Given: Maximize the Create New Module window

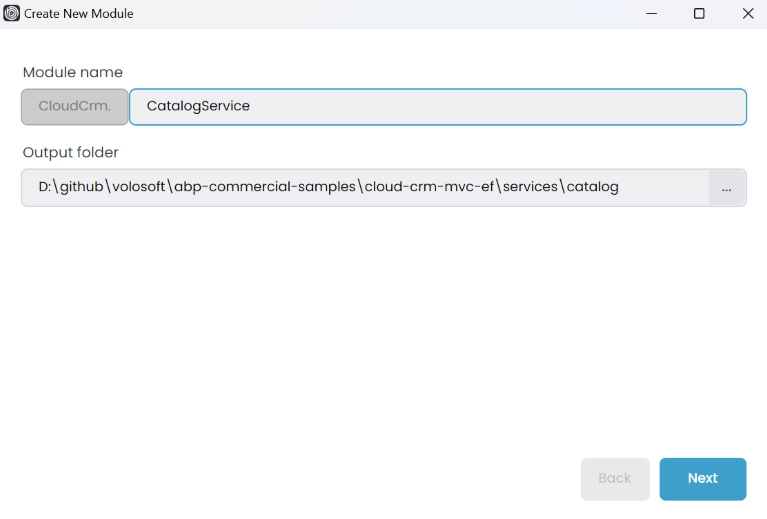Looking at the screenshot, I should click(699, 14).
